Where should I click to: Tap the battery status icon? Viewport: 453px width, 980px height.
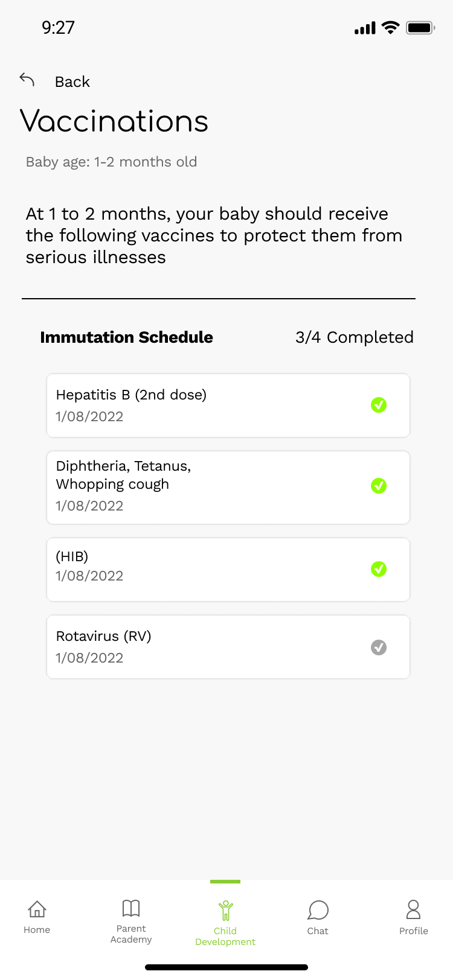(x=420, y=28)
